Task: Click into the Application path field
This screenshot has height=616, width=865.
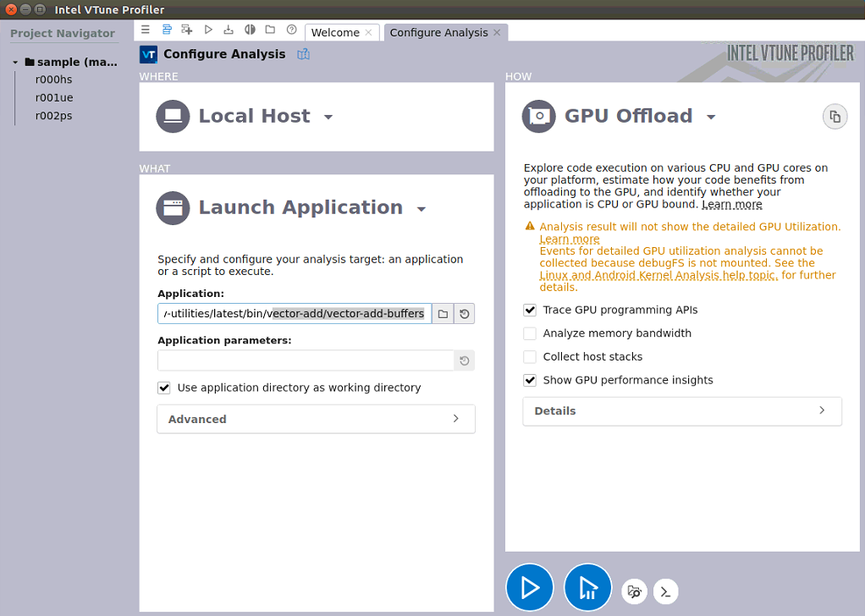Action: click(x=295, y=314)
